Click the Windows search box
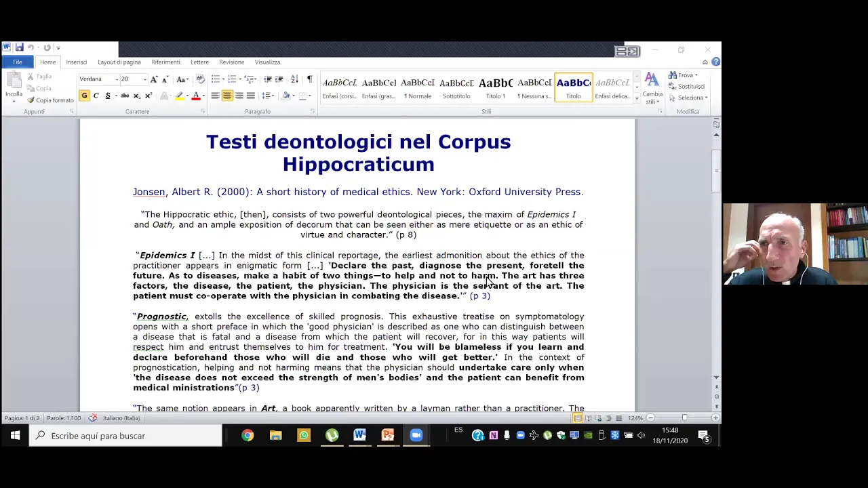The width and height of the screenshot is (868, 488). pyautogui.click(x=125, y=436)
